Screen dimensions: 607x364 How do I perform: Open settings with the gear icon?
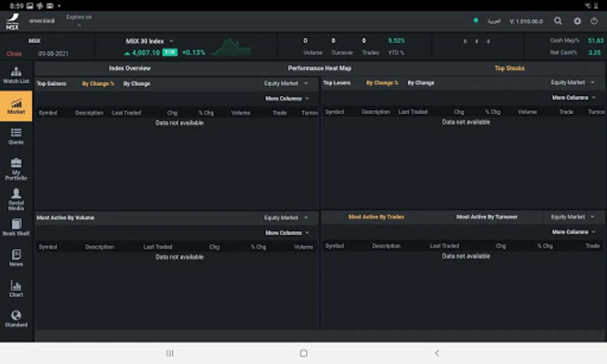[577, 21]
